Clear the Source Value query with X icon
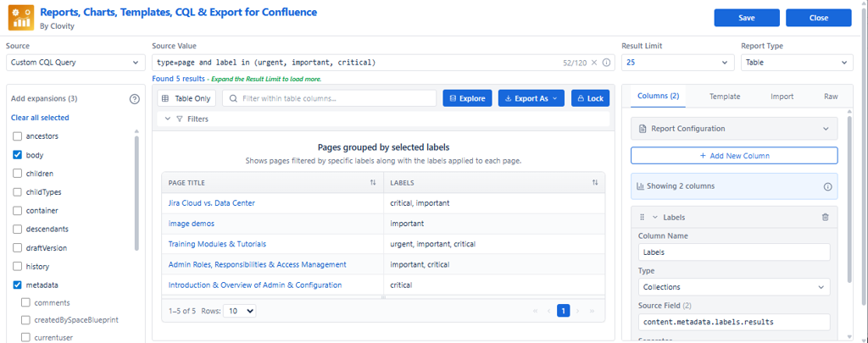This screenshot has height=343, width=868. coord(594,63)
